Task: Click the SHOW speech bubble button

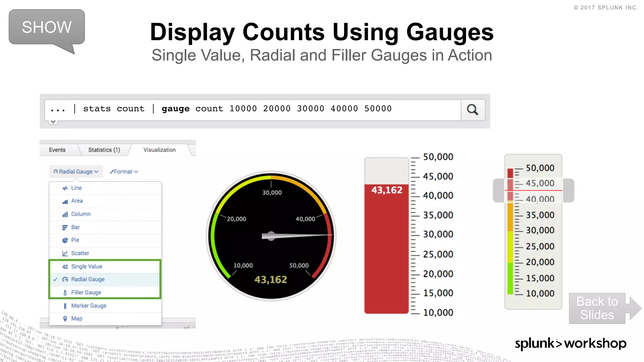Action: click(47, 27)
